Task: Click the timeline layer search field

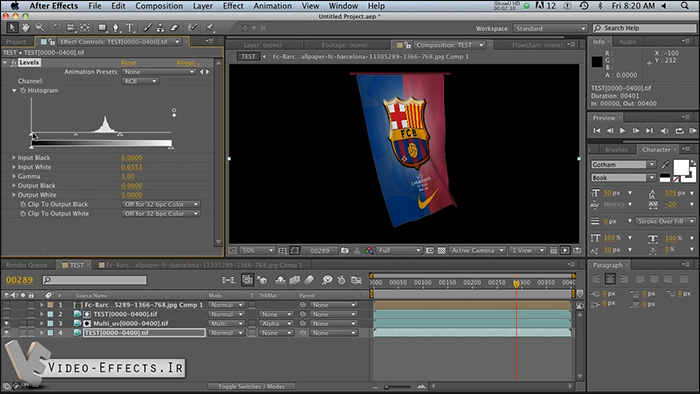Action: coord(95,280)
